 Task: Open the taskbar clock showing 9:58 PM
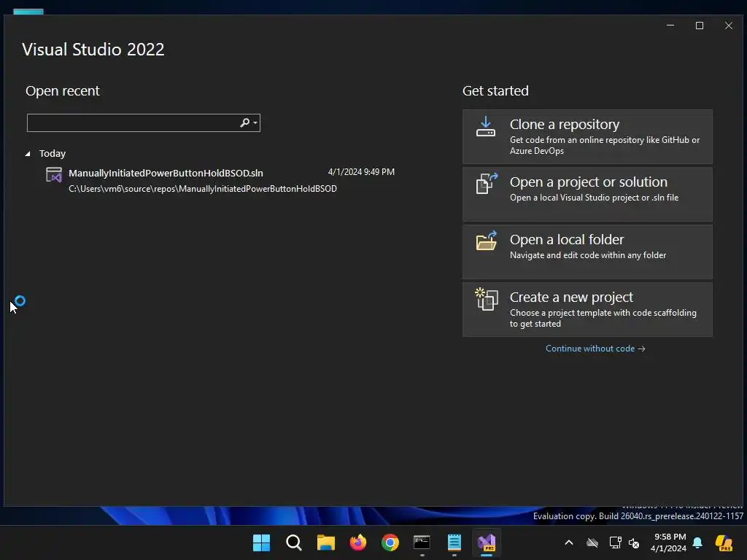point(668,542)
